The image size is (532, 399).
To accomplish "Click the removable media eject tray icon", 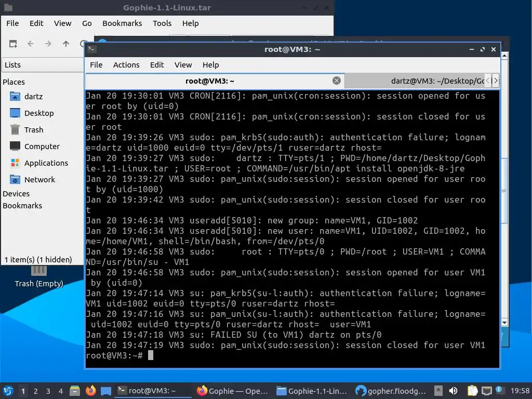I will pyautogui.click(x=438, y=391).
